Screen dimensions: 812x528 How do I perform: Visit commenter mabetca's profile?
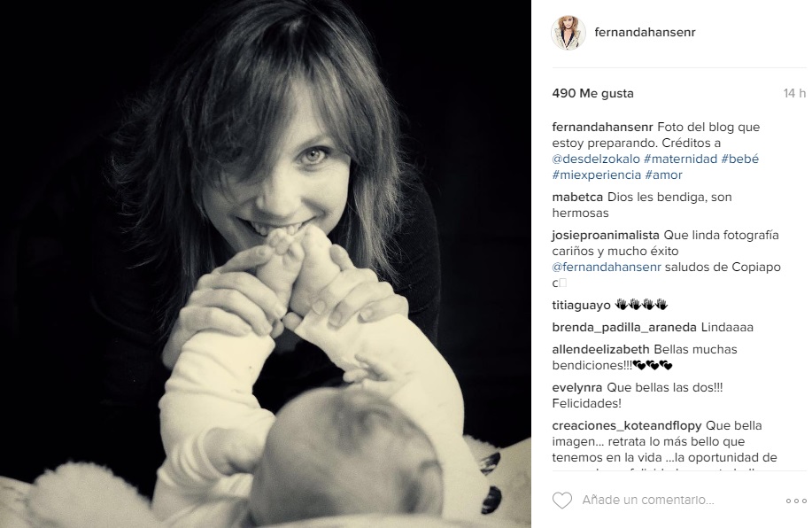coord(577,197)
